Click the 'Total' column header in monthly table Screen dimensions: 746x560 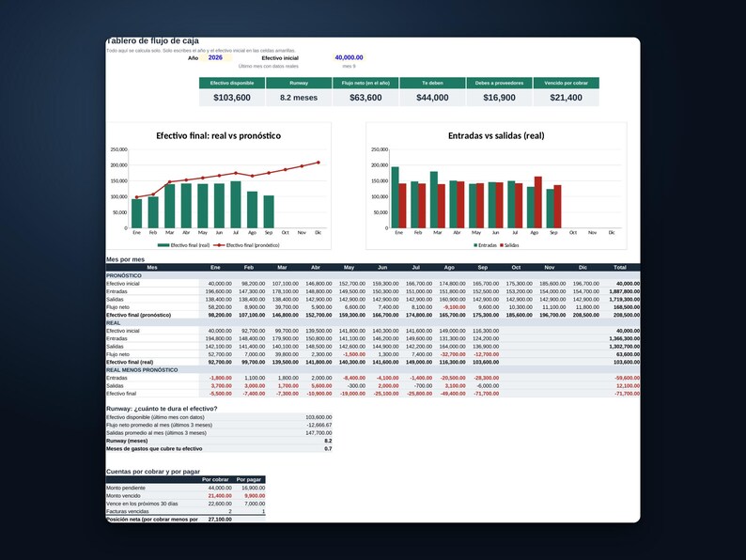click(x=620, y=268)
